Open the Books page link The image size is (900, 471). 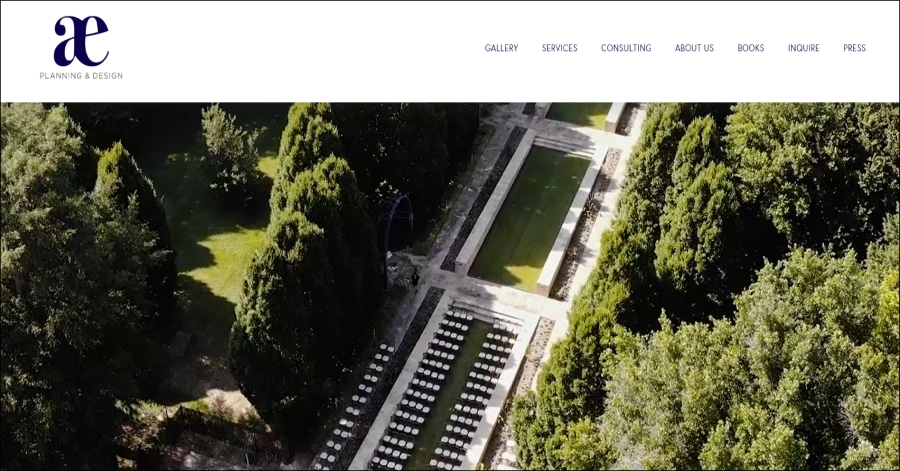click(751, 48)
